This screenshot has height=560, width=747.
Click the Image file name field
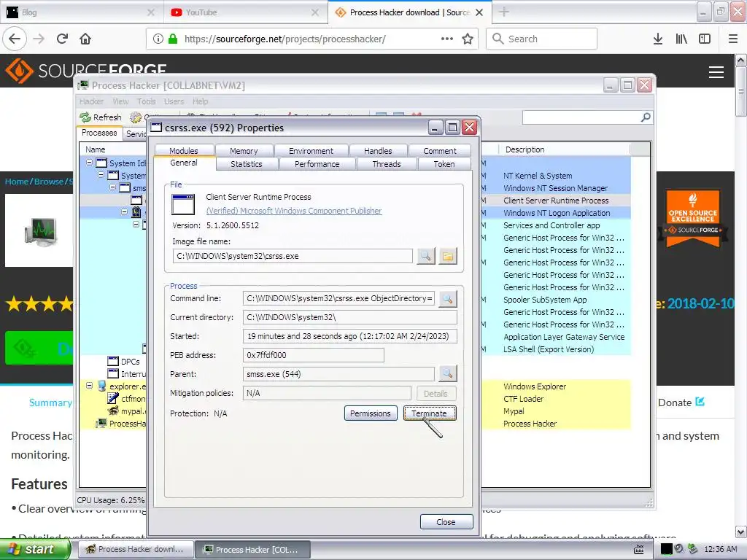[293, 256]
